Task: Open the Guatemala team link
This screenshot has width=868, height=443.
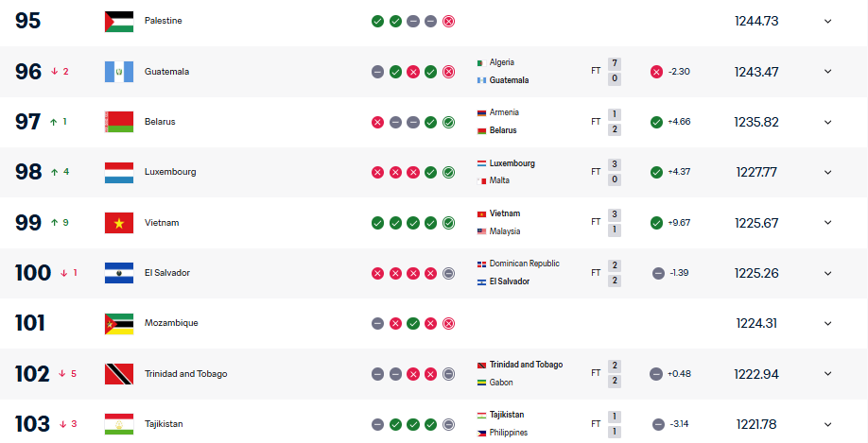Action: tap(166, 72)
